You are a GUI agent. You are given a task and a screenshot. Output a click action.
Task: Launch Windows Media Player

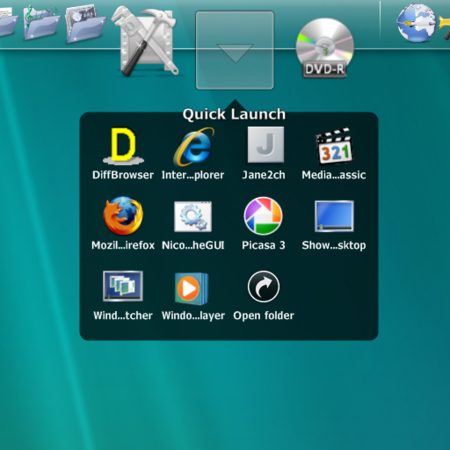192,289
